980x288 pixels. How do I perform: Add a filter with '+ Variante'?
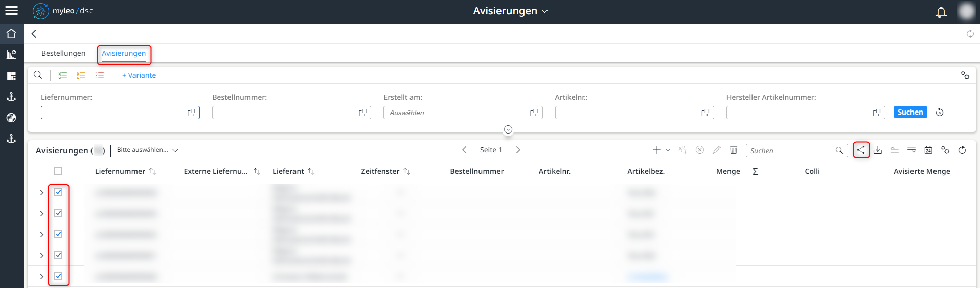coord(139,75)
